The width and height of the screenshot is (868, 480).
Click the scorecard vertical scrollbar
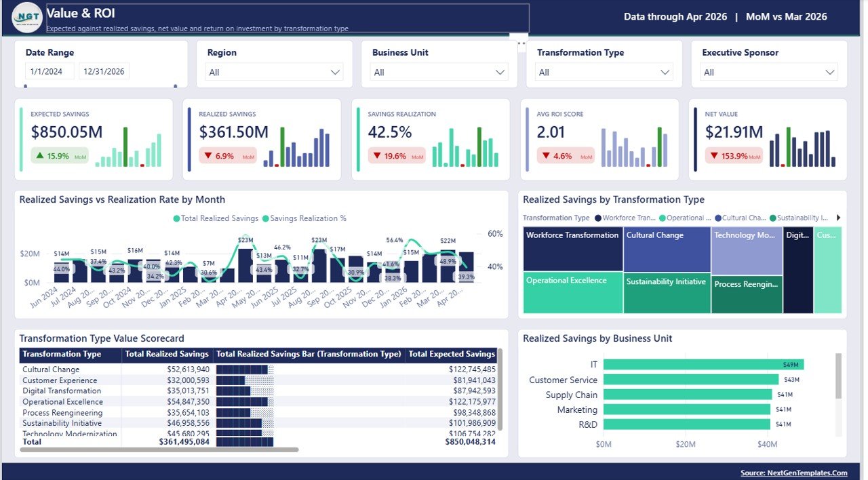[x=500, y=388]
